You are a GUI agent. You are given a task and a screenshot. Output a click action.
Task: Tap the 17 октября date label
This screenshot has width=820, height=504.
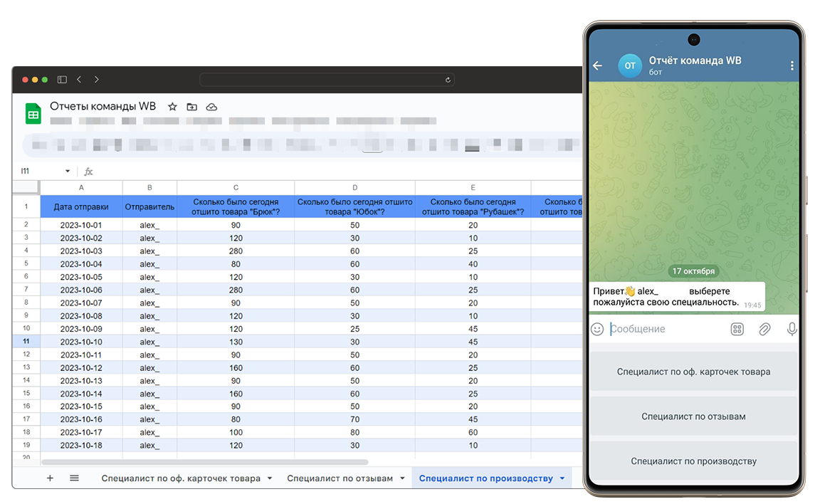tap(693, 271)
